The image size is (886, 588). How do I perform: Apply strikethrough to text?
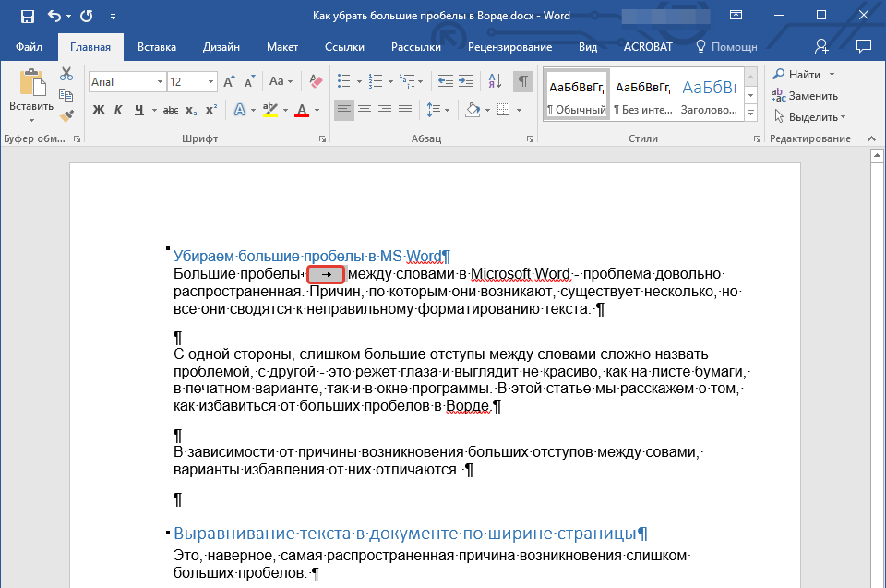pos(170,111)
